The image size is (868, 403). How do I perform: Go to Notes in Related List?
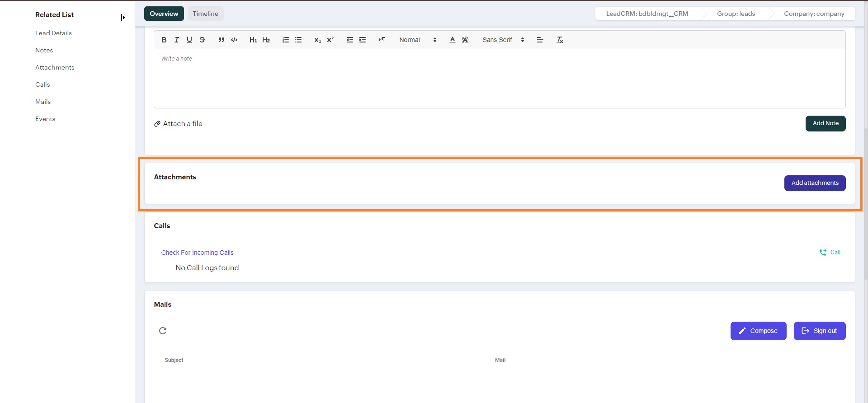[x=44, y=50]
